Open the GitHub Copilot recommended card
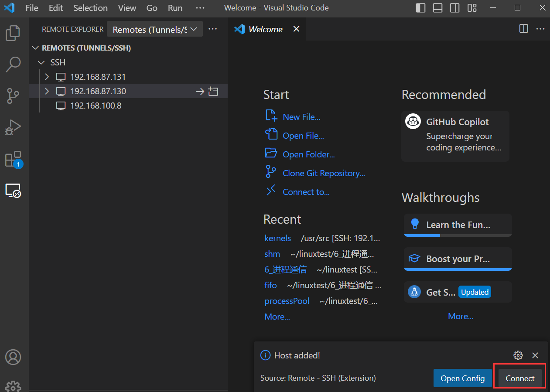The height and width of the screenshot is (392, 550). (x=455, y=136)
